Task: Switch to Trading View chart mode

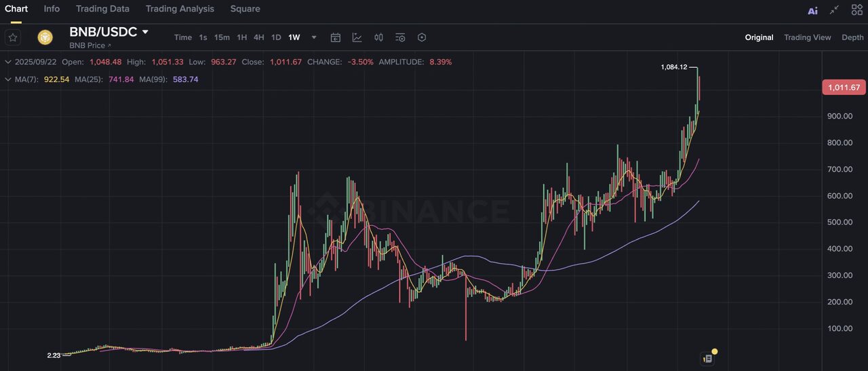Action: point(807,37)
